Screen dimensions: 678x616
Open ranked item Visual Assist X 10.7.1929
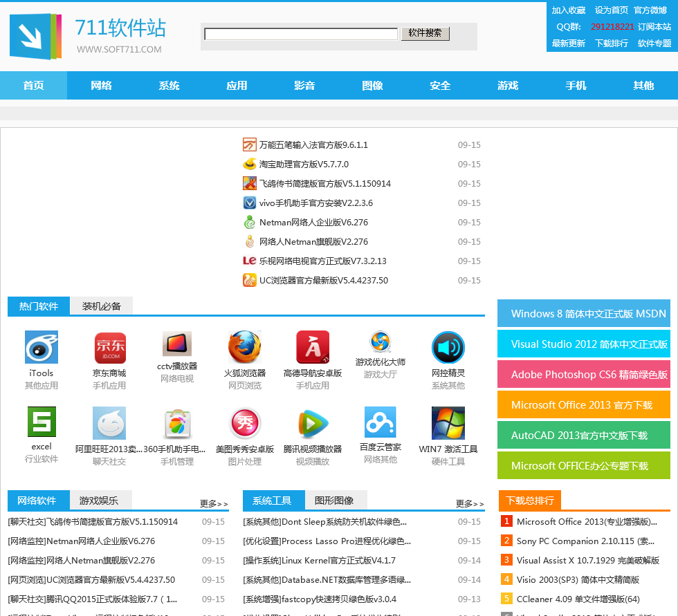coord(587,560)
